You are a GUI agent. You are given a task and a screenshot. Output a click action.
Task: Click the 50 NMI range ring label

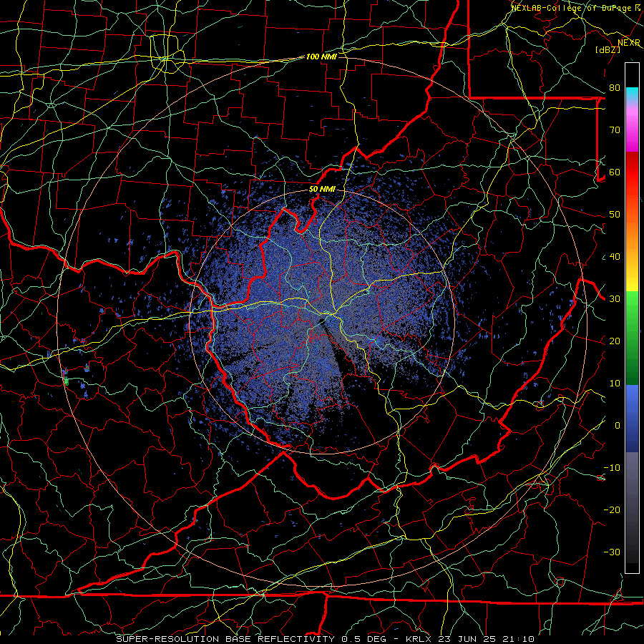click(x=322, y=189)
